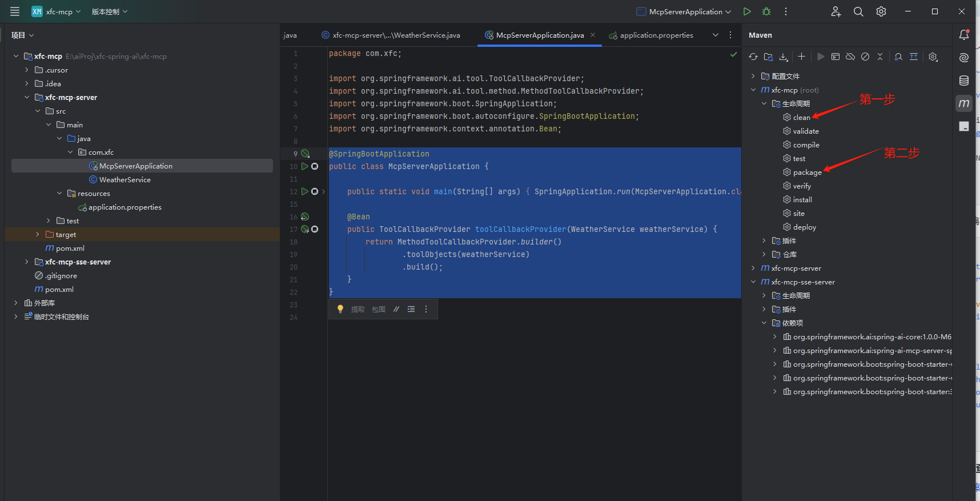Open notifications bell on right sidebar
Screen dimensions: 980x501
[964, 35]
